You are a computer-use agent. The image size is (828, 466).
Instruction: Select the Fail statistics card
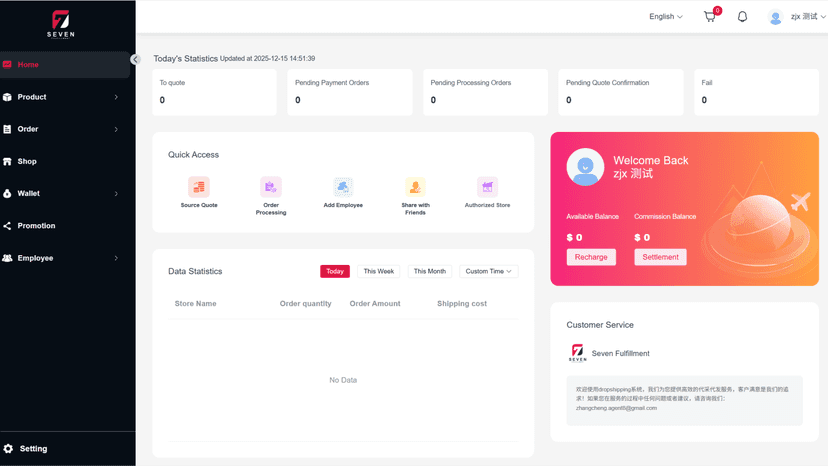(756, 92)
